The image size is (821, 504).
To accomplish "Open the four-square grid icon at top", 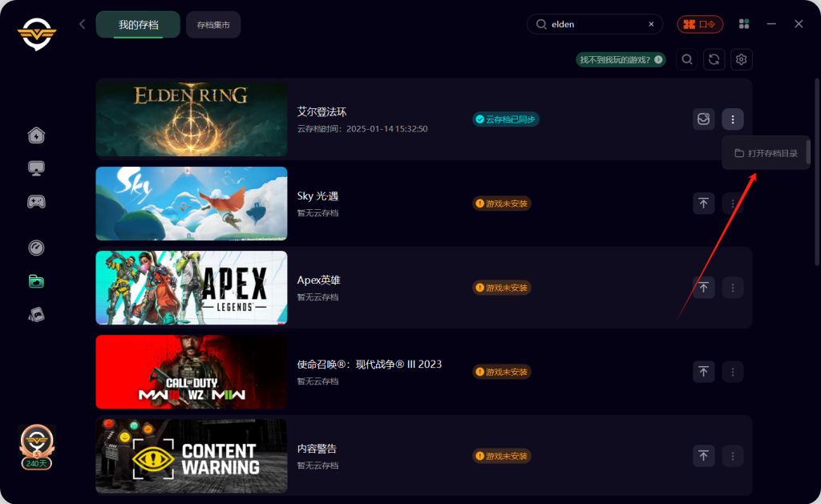I will coord(743,24).
